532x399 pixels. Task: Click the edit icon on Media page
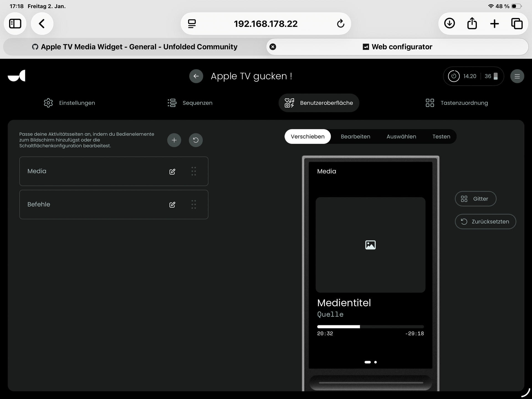point(172,172)
